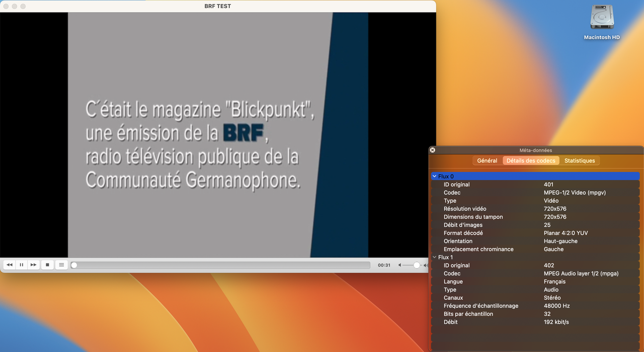Select frame rate value '25'
The width and height of the screenshot is (644, 352).
pyautogui.click(x=547, y=225)
